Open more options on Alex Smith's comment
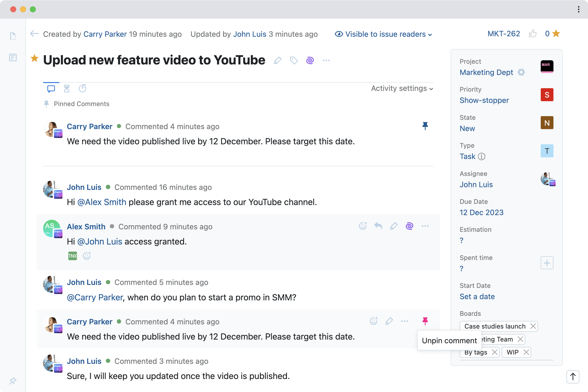 [x=425, y=226]
